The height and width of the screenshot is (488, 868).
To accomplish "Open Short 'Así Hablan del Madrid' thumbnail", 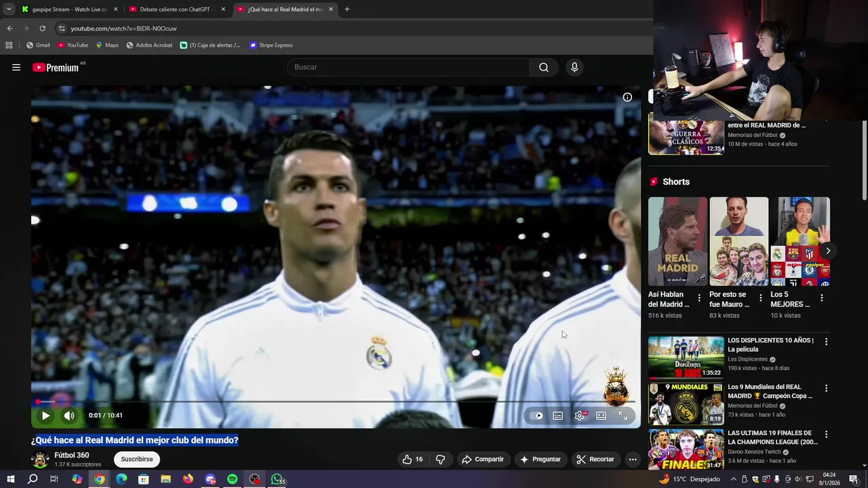I will coord(677,241).
